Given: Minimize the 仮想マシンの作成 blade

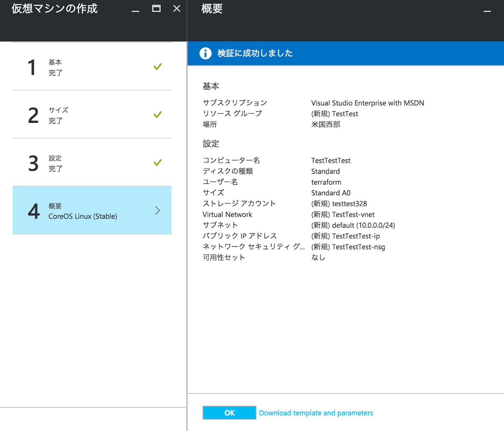Looking at the screenshot, I should point(135,10).
